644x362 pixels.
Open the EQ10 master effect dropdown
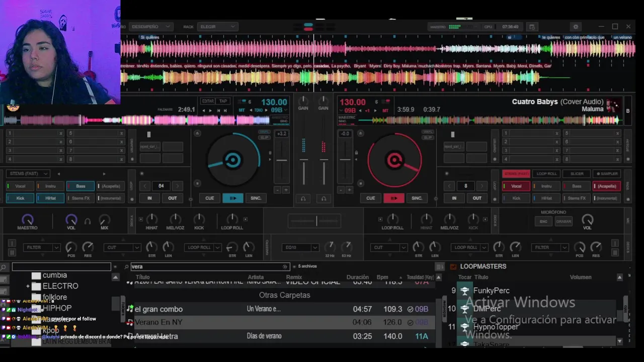pyautogui.click(x=301, y=247)
